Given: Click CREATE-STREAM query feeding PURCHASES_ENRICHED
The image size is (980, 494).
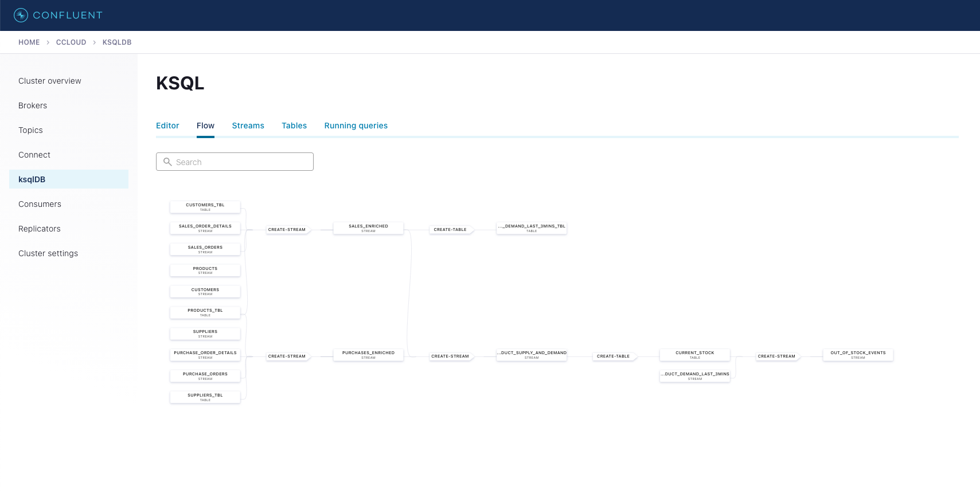Looking at the screenshot, I should pyautogui.click(x=287, y=356).
